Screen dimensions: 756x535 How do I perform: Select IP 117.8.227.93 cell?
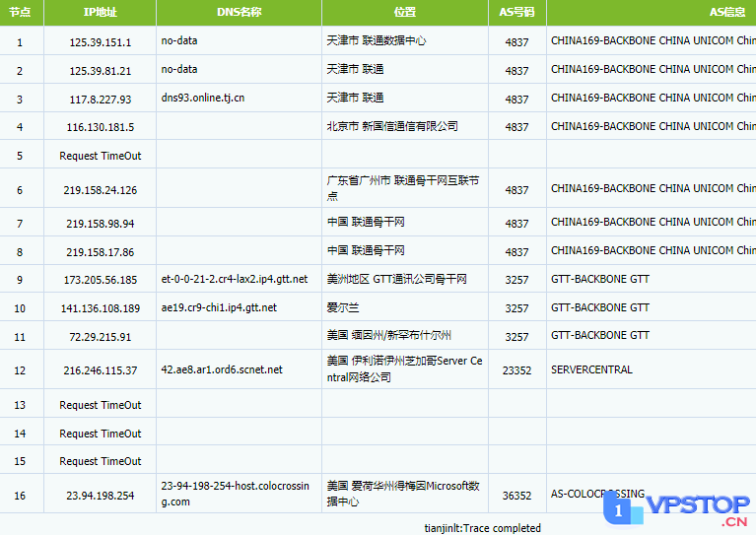[x=101, y=100]
